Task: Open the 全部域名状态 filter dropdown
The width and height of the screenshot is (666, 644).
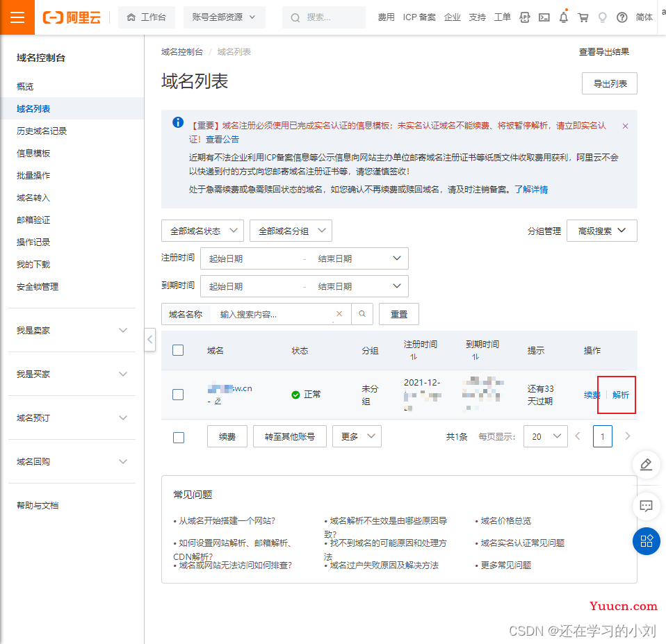Action: coord(202,231)
